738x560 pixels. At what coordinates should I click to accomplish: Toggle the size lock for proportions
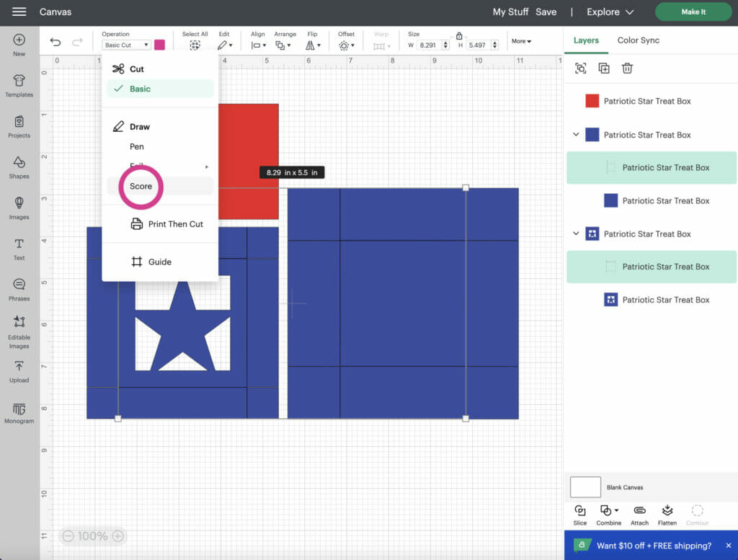[460, 34]
